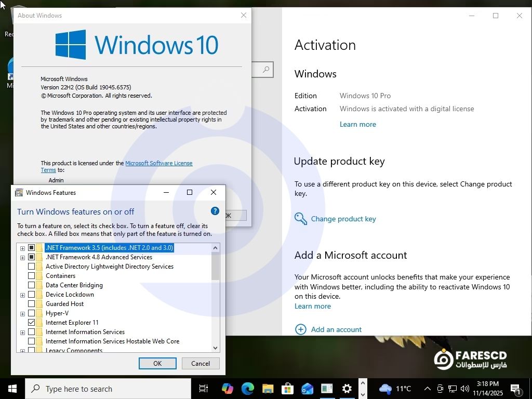Uncheck the Internet Explorer 11 checkbox
Viewport: 532px width, 399px height.
[32, 323]
